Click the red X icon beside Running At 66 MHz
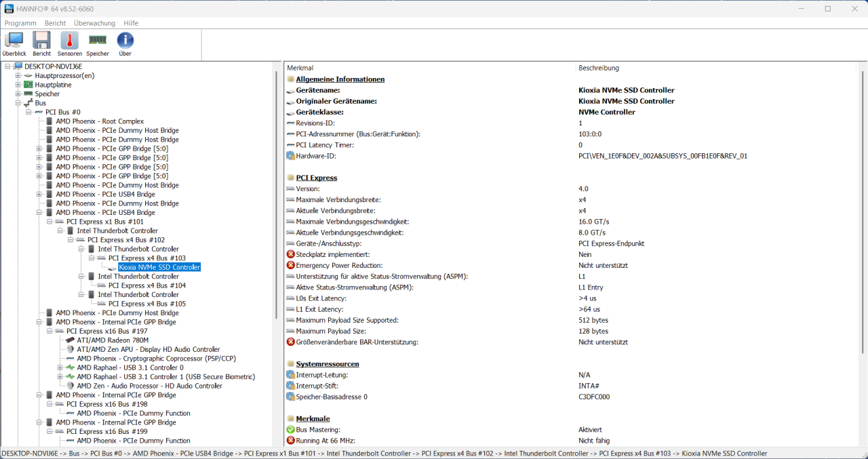The width and height of the screenshot is (868, 459). (290, 441)
